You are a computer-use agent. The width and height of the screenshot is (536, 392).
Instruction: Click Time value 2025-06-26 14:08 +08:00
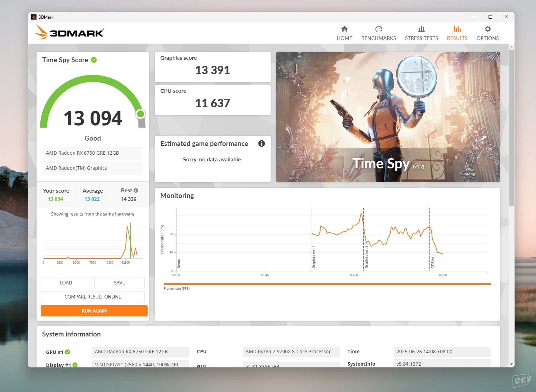(x=442, y=352)
